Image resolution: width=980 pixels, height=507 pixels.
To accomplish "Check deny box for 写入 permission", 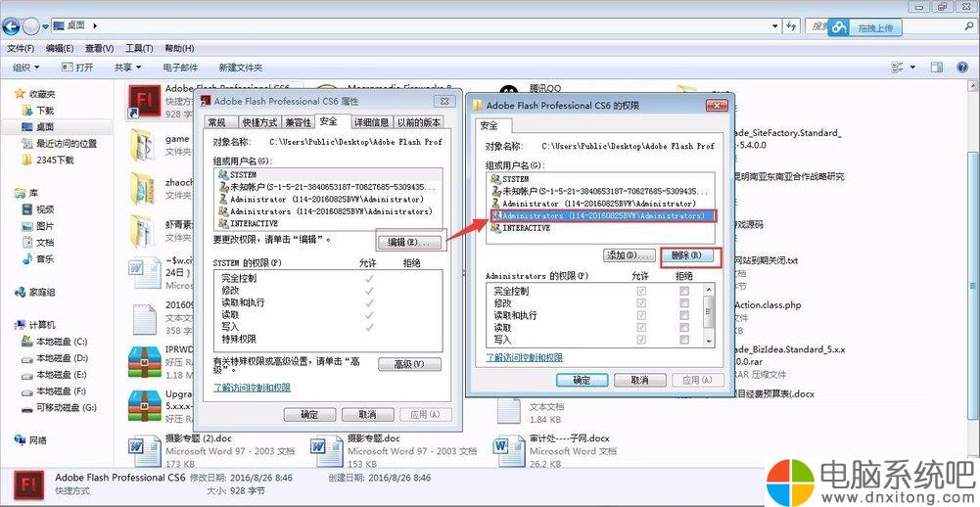I will point(684,340).
